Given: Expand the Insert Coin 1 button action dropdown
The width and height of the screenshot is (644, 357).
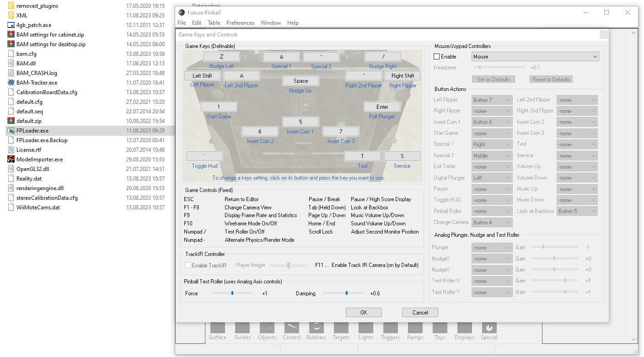Looking at the screenshot, I should click(492, 122).
